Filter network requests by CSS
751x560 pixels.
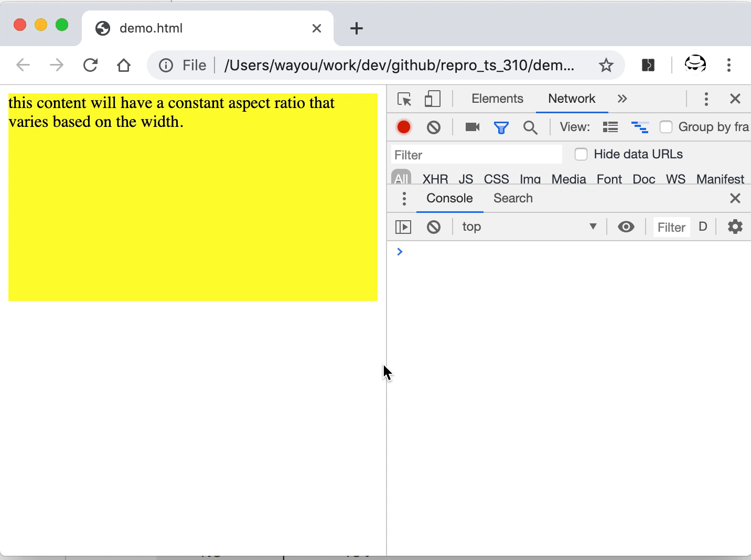(x=496, y=179)
